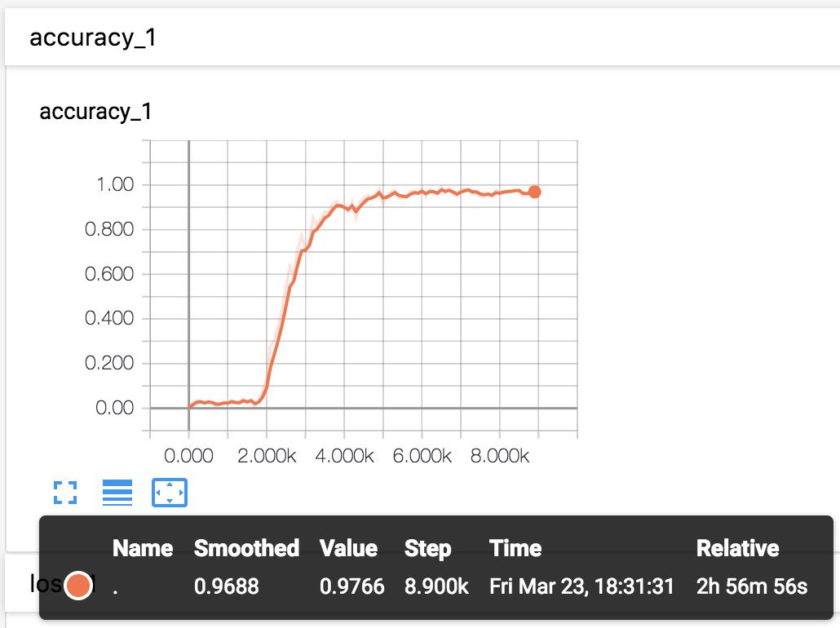Collapse the accuracy_1 section header
Screen dimensions: 840x628
pyautogui.click(x=422, y=38)
